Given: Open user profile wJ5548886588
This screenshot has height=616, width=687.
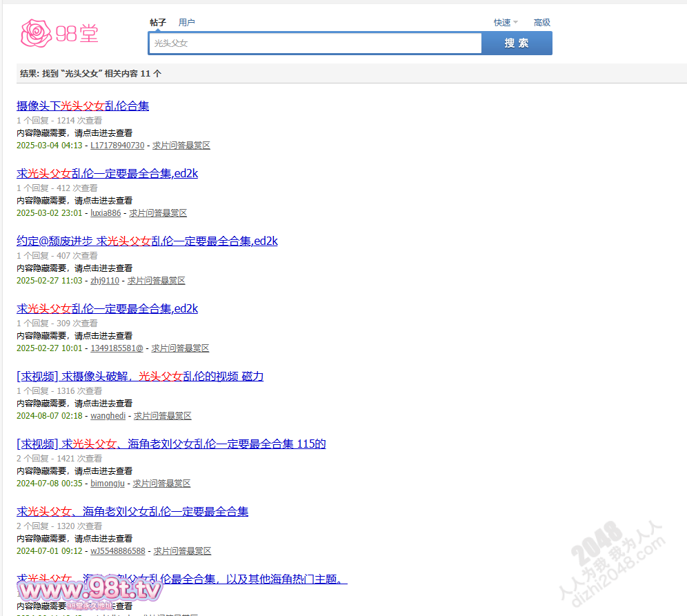Looking at the screenshot, I should [x=118, y=551].
